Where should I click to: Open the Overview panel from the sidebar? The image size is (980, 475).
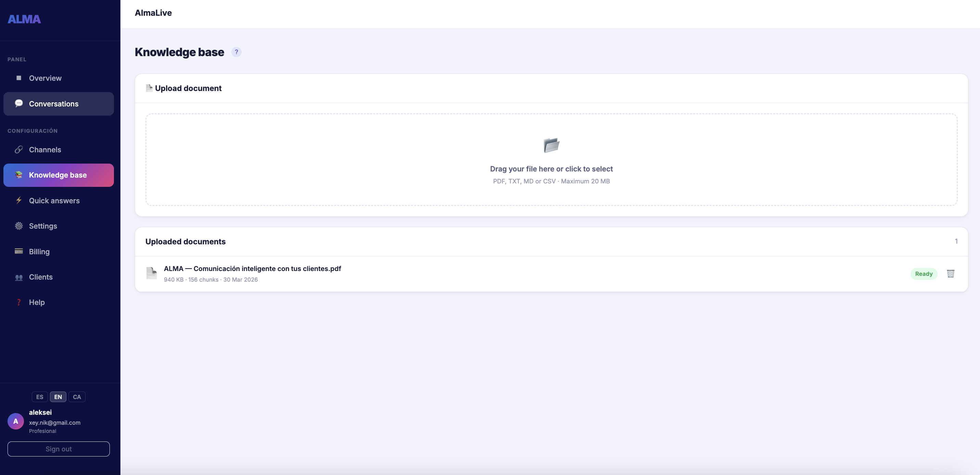pos(45,78)
